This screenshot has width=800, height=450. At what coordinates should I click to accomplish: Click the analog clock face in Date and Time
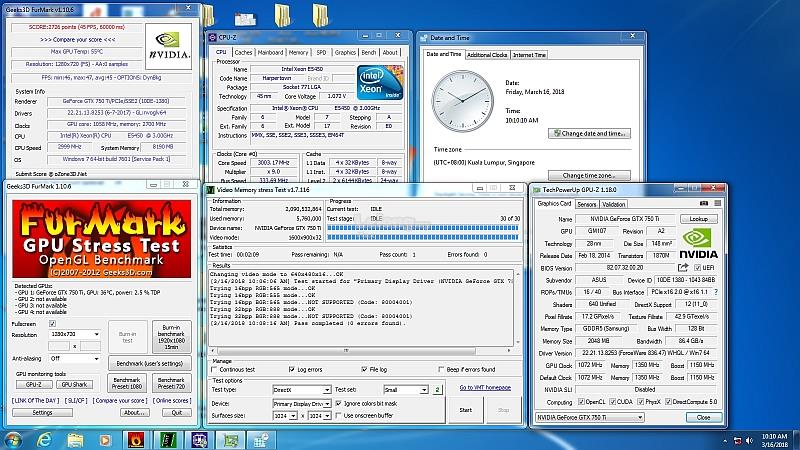(462, 101)
